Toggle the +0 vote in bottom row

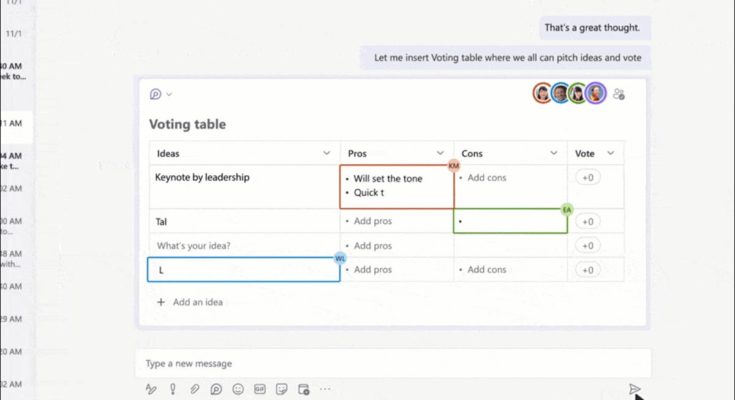pyautogui.click(x=587, y=269)
